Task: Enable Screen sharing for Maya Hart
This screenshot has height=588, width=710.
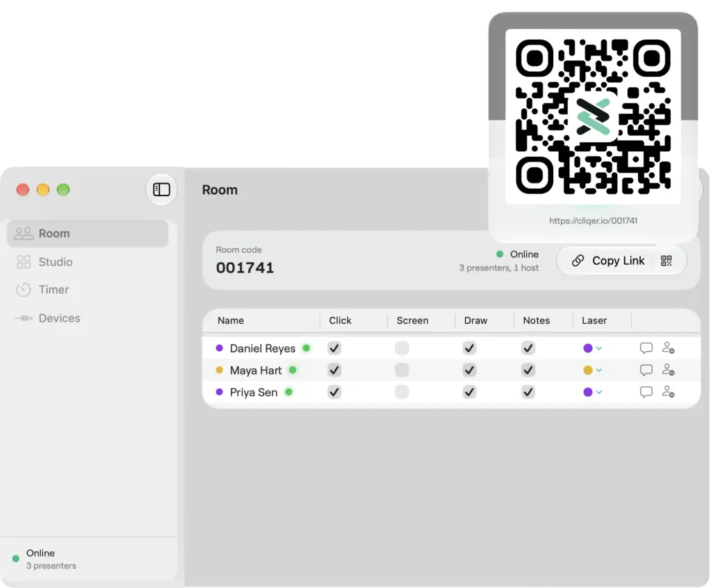Action: (x=401, y=370)
